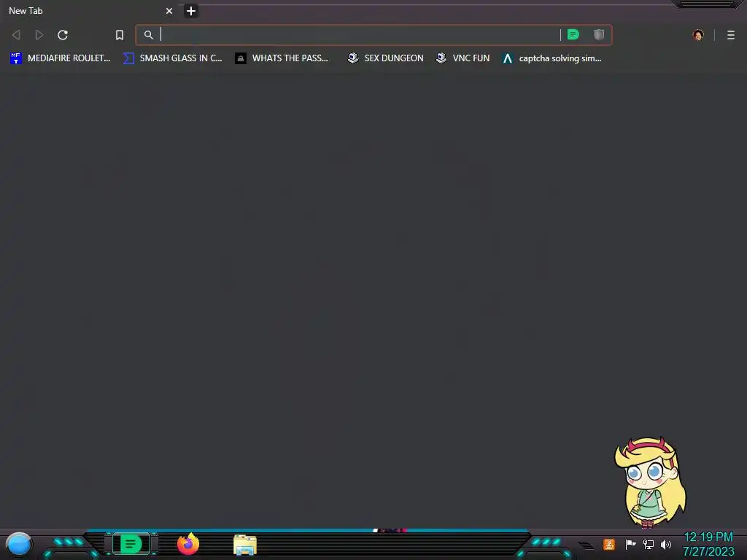This screenshot has height=560, width=747.
Task: Open VNC FUN bookmark
Action: (x=462, y=58)
